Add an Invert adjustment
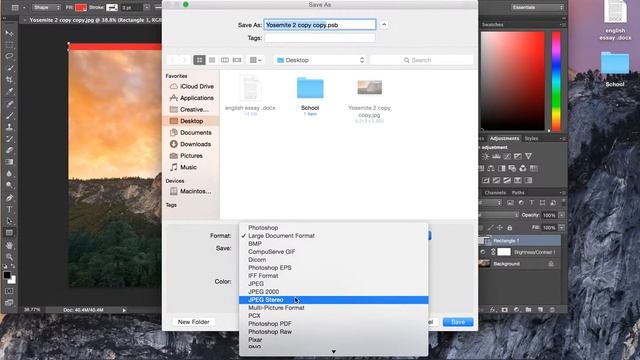640x360 pixels. 486,180
